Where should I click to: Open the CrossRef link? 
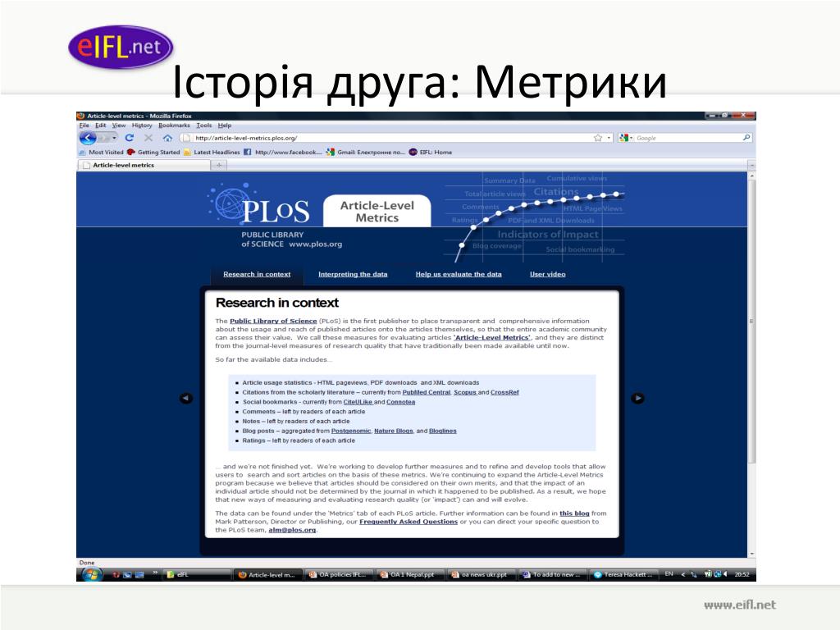pos(504,392)
